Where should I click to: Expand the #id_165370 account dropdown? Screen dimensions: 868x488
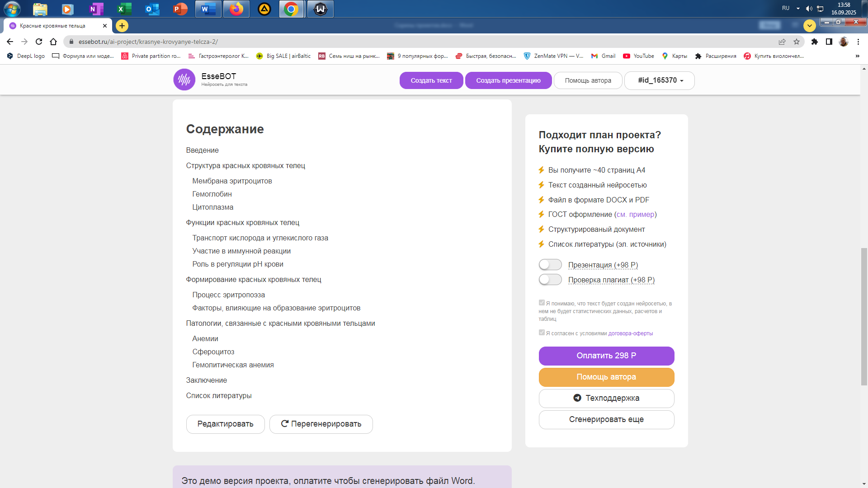tap(660, 80)
